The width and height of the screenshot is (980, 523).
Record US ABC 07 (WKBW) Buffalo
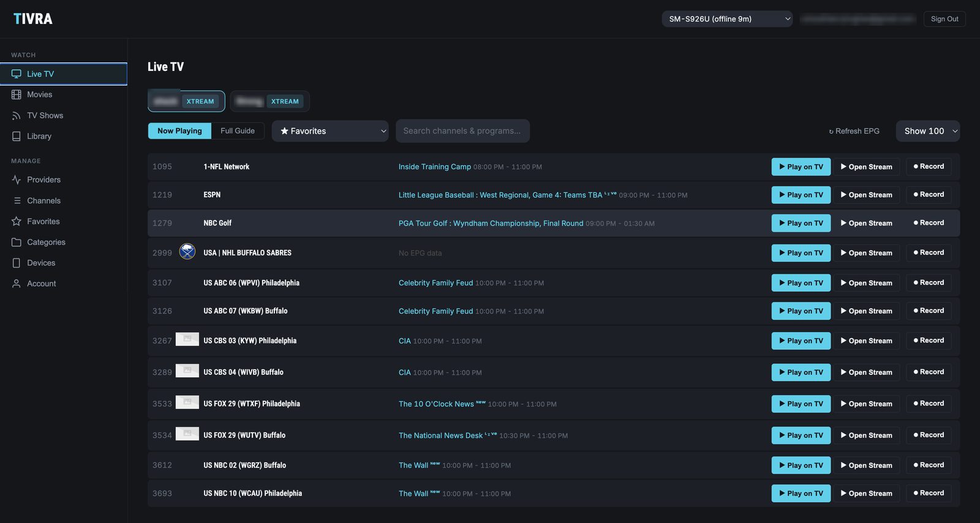click(929, 310)
